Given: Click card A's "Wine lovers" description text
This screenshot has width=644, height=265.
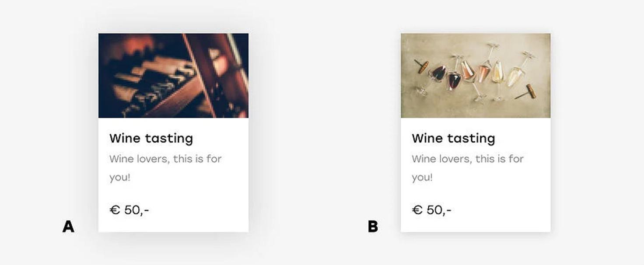Looking at the screenshot, I should [165, 159].
